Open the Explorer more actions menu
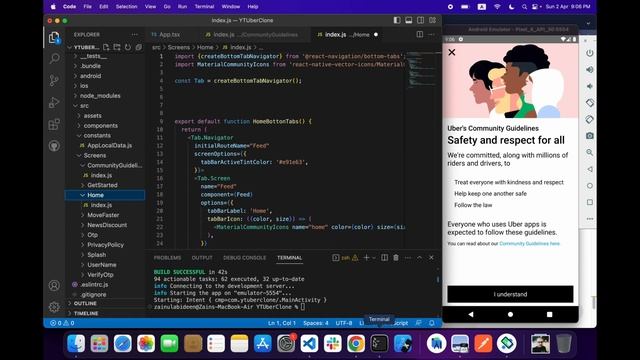Screen dimensions: 640x360 coord(135,35)
